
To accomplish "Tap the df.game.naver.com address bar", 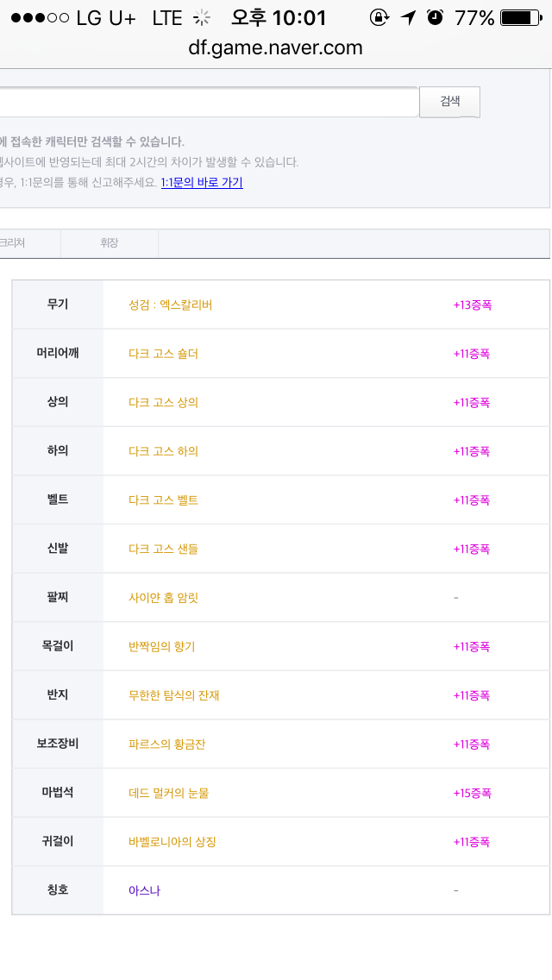I will tap(275, 47).
